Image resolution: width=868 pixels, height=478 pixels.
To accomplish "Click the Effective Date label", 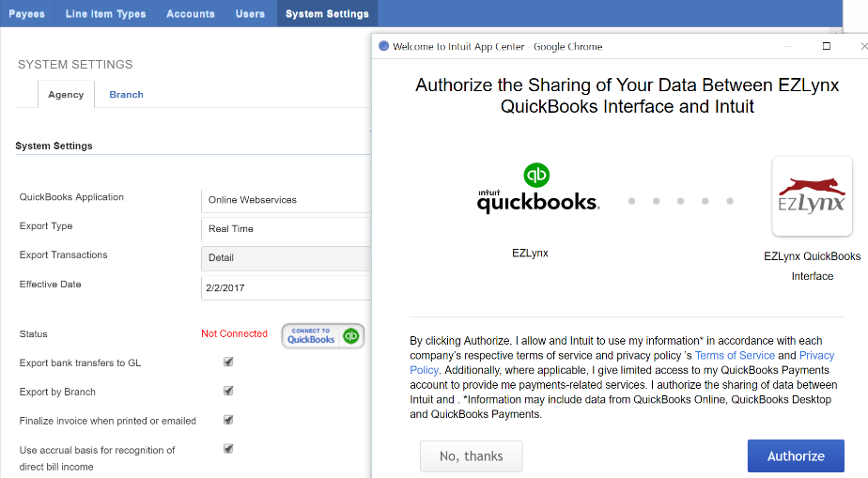I will tap(50, 285).
